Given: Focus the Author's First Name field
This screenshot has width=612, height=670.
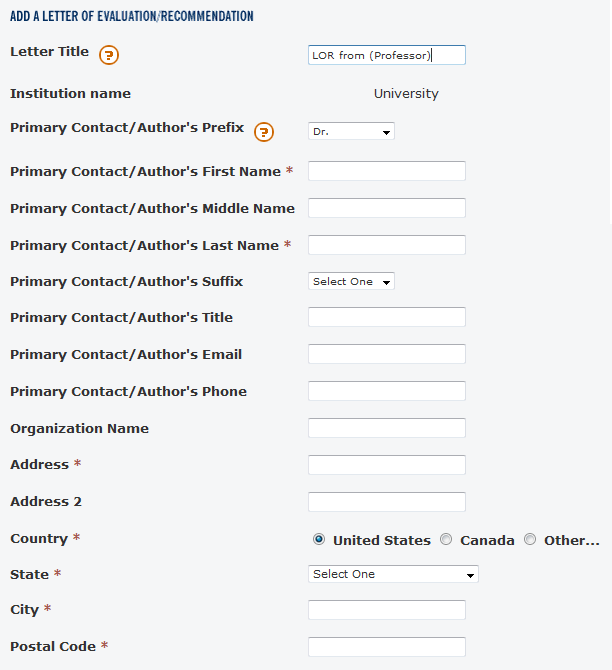Looking at the screenshot, I should click(387, 171).
